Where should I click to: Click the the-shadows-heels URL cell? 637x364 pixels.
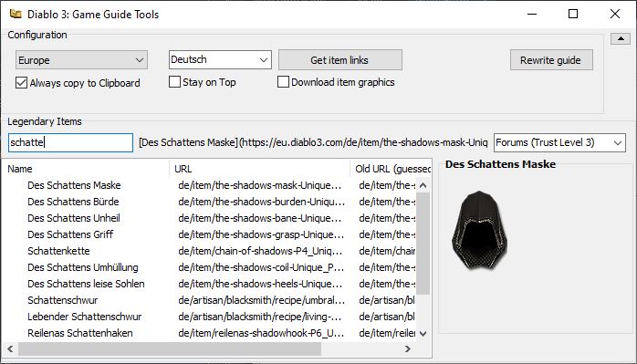[260, 284]
